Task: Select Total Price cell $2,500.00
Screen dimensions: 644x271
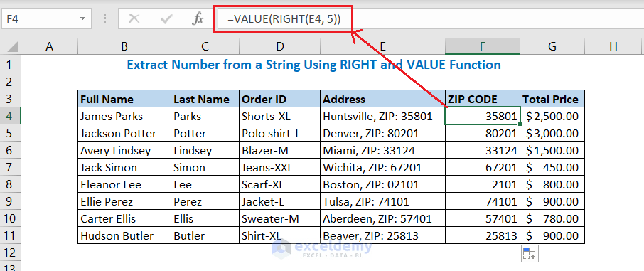Action: click(x=552, y=116)
